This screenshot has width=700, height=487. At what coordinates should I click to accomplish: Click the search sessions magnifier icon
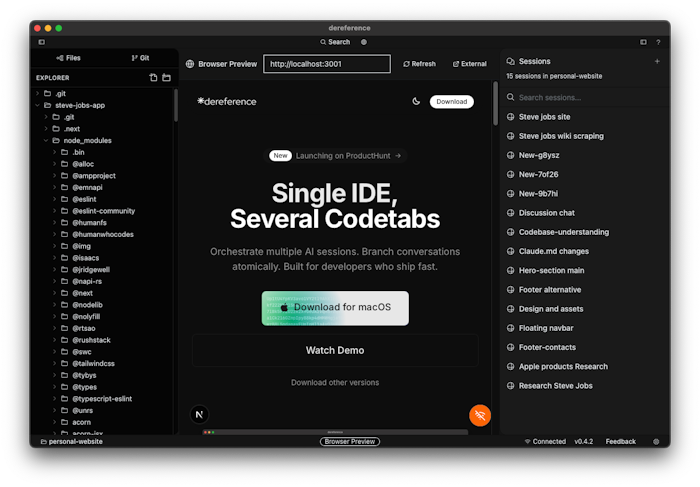click(511, 97)
